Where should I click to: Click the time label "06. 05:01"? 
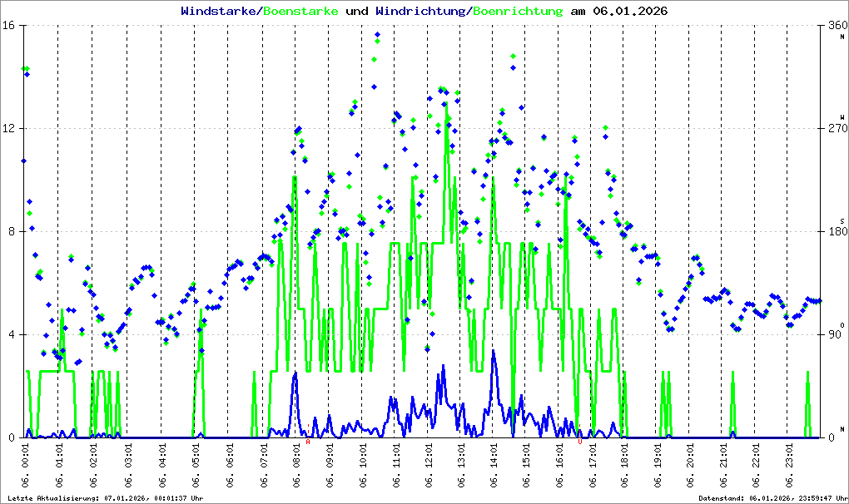click(x=195, y=466)
